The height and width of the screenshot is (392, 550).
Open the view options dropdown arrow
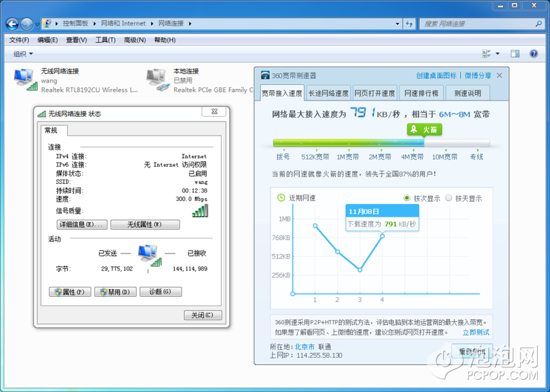click(x=497, y=54)
